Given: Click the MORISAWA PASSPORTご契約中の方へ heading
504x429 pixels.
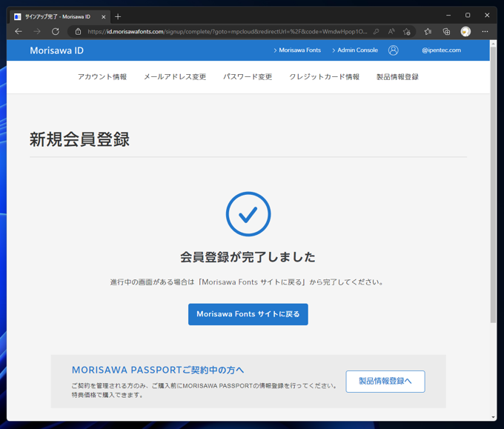Looking at the screenshot, I should (x=158, y=370).
